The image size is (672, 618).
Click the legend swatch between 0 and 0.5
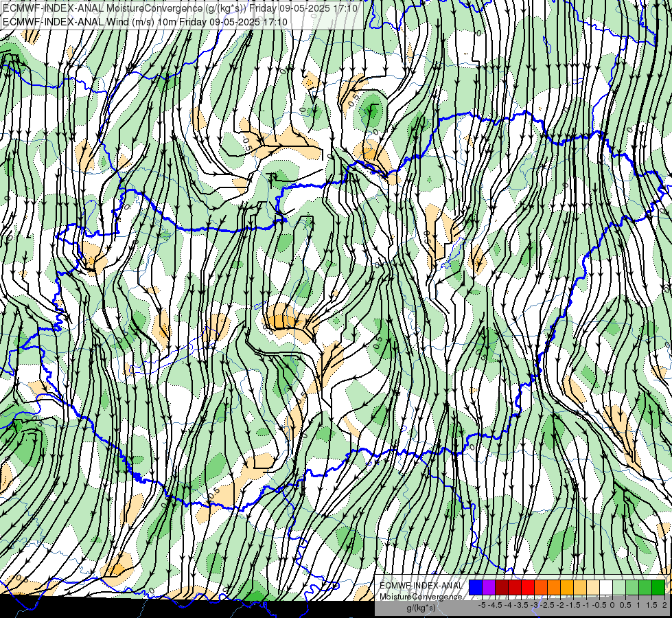pos(619,587)
